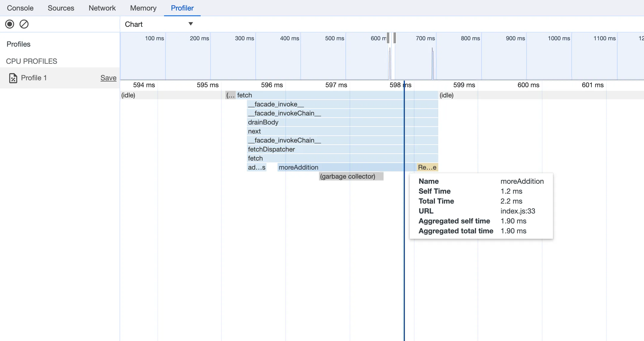This screenshot has height=341, width=644.
Task: Click the Save link for Profile 1
Action: point(108,78)
